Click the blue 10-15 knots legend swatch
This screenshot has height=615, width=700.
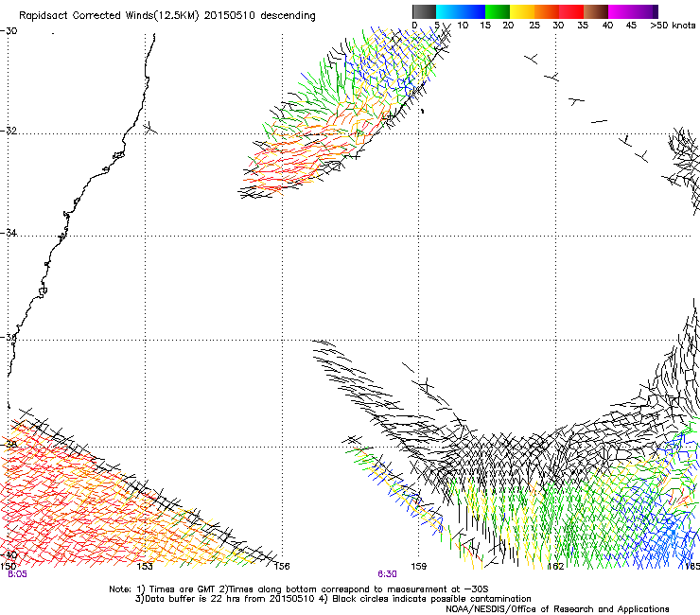coord(473,11)
